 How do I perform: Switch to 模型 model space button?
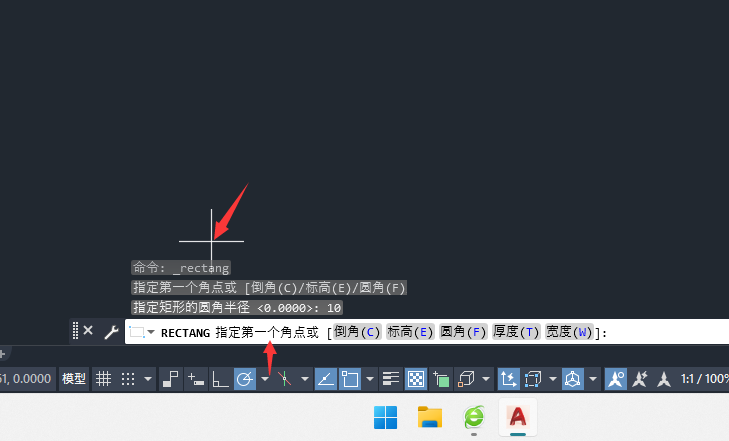74,379
